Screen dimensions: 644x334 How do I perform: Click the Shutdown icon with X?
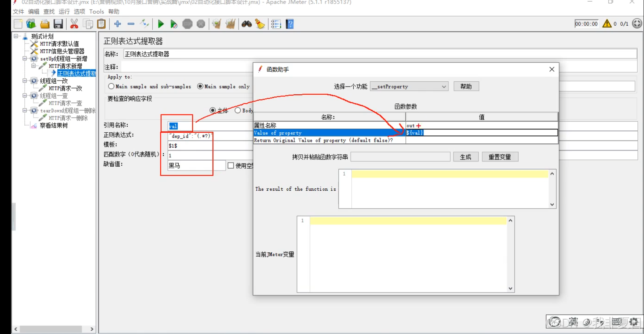click(201, 24)
